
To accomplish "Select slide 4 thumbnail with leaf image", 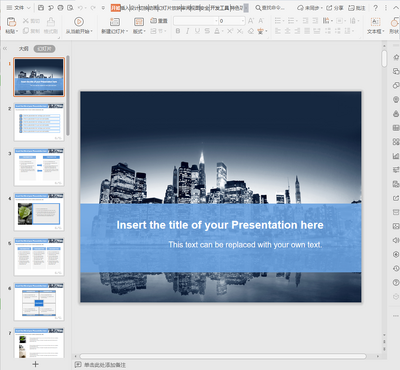I will (39, 212).
